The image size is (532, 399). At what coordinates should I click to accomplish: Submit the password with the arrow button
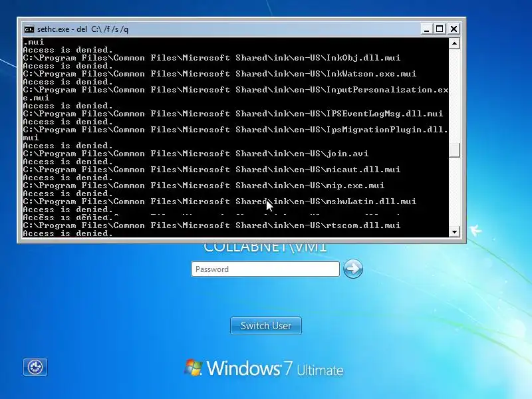[x=353, y=269]
